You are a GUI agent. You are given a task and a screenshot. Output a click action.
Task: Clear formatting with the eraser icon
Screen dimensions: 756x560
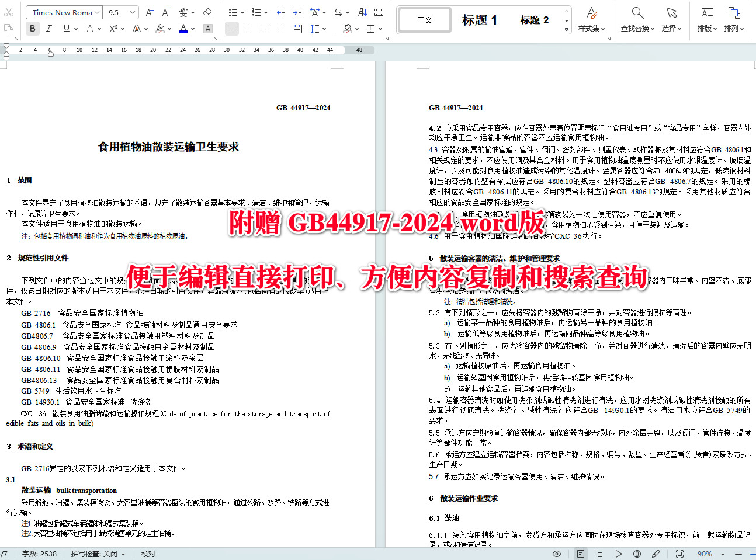[207, 12]
